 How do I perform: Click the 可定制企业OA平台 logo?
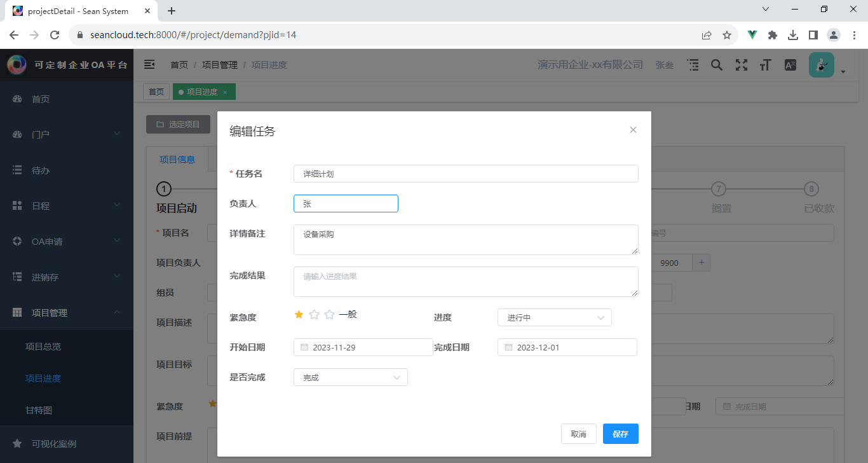click(67, 64)
